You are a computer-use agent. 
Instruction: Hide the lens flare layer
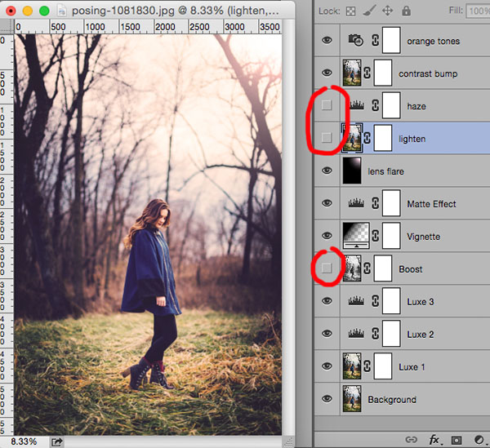pyautogui.click(x=327, y=171)
